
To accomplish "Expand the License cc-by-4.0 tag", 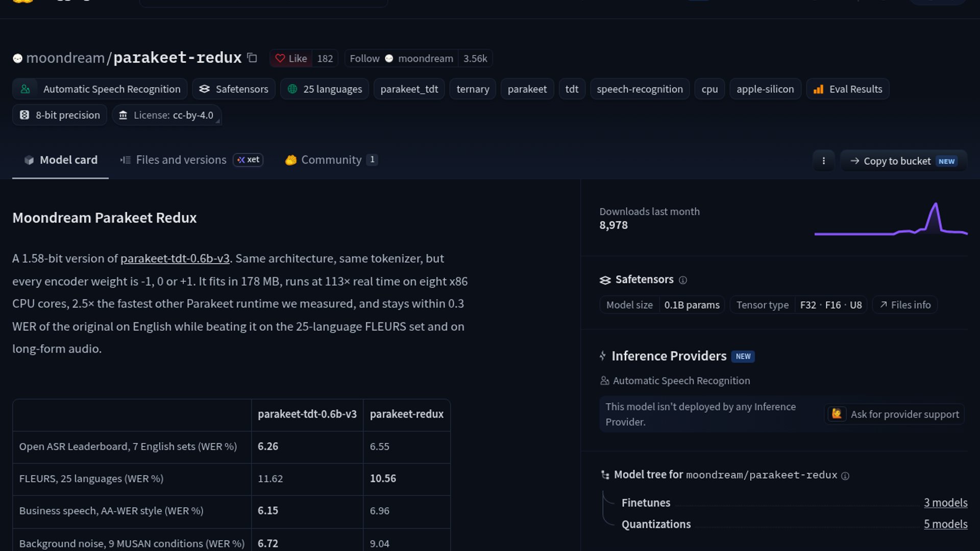I will 167,115.
